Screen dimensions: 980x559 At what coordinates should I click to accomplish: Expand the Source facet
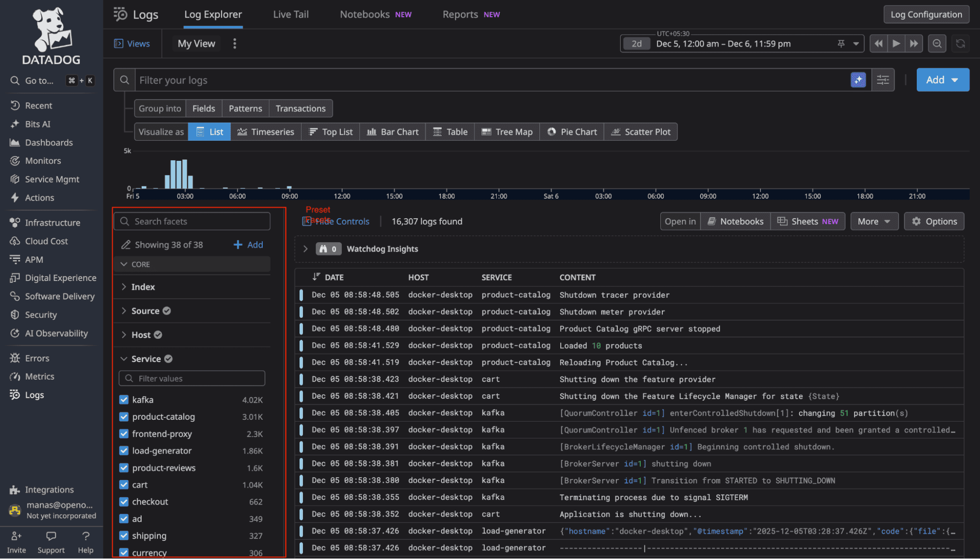coord(124,310)
